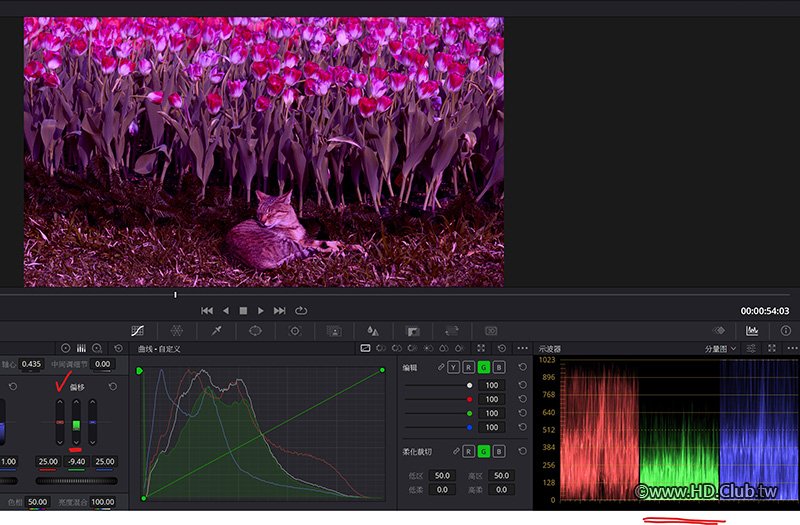Screen dimensions: 800x525
Task: Open the Curves palette icon
Action: tap(137, 330)
